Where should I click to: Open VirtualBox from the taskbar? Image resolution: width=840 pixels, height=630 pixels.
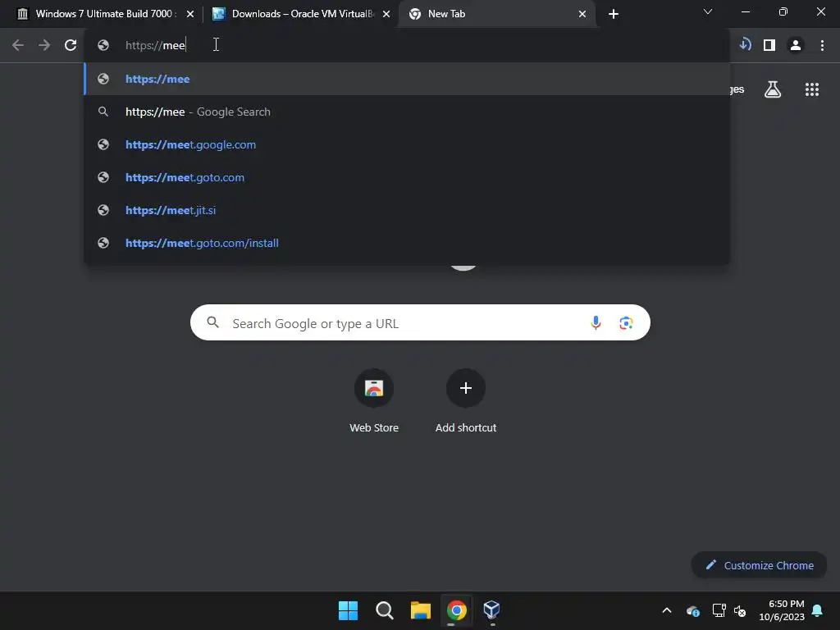click(x=492, y=609)
